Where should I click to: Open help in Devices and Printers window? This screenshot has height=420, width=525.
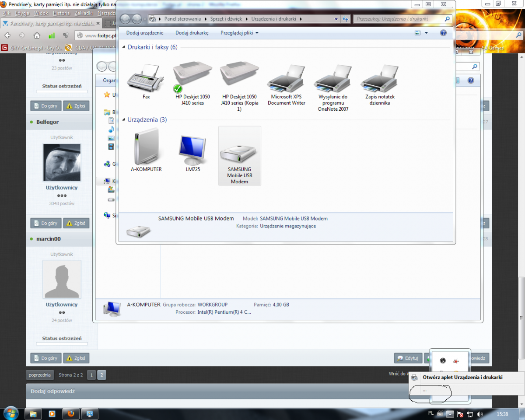(x=443, y=33)
